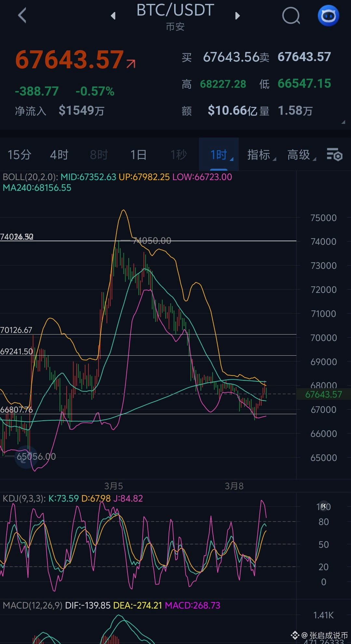This screenshot has width=351, height=644.
Task: Tap the UP:67982.25 Bollinger value
Action: tap(144, 177)
